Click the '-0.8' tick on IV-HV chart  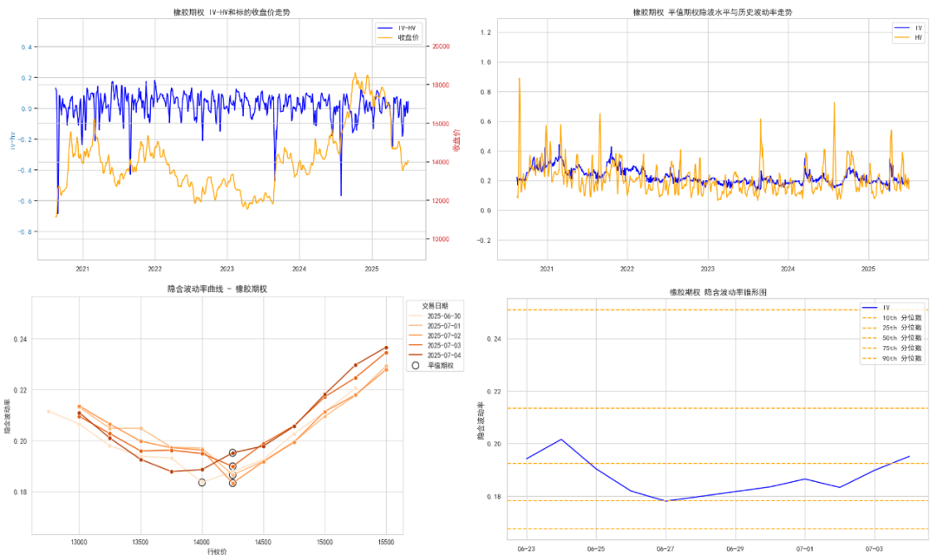[25, 231]
